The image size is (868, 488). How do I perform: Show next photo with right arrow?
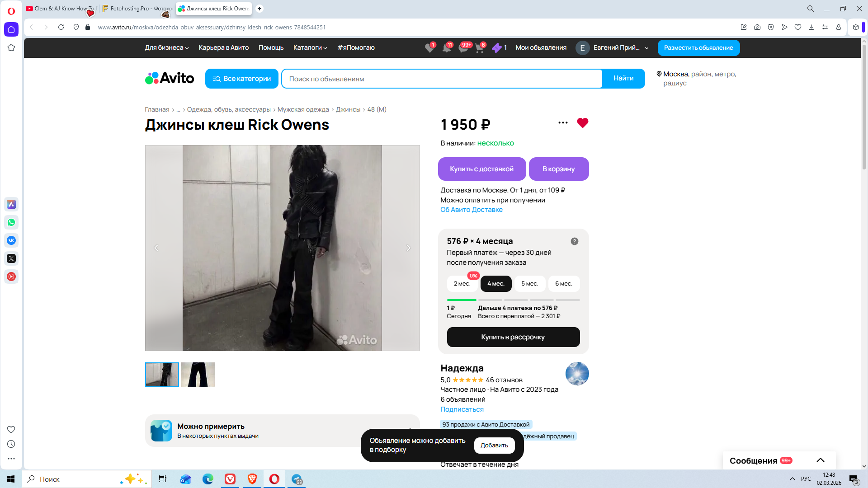408,248
